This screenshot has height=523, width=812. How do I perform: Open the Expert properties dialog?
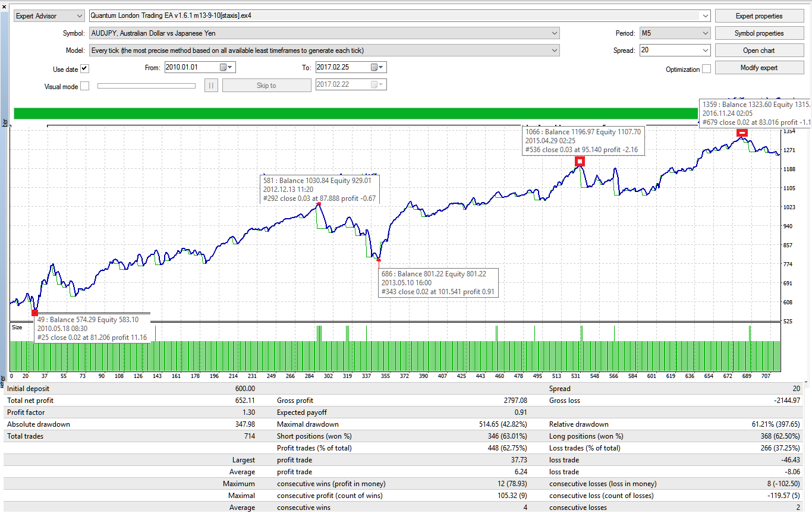pos(759,16)
